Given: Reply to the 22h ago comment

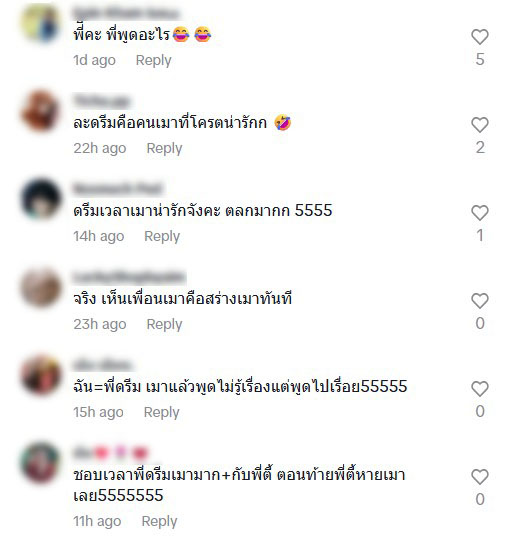Looking at the screenshot, I should [164, 148].
